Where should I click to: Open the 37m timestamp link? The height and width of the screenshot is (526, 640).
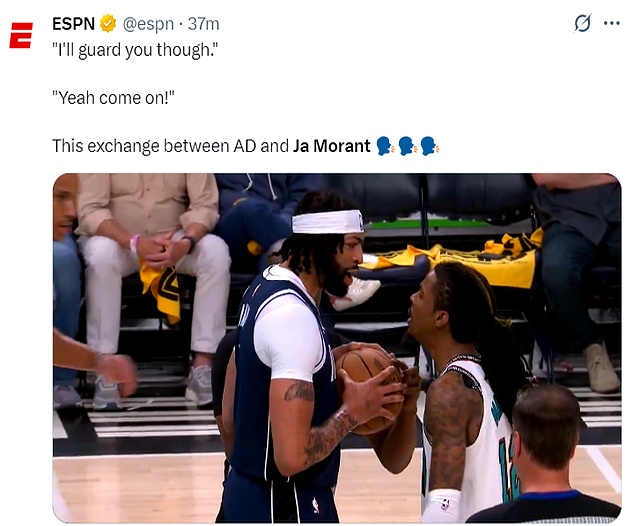(203, 24)
